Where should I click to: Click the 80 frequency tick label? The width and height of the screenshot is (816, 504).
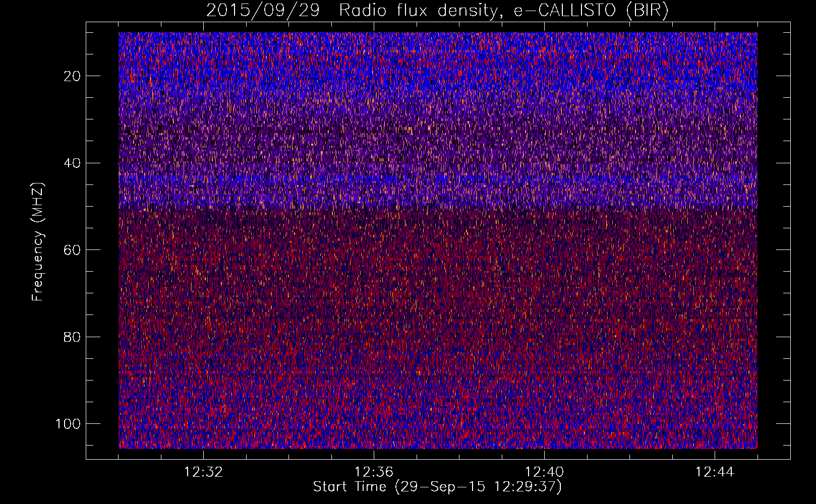tap(72, 337)
